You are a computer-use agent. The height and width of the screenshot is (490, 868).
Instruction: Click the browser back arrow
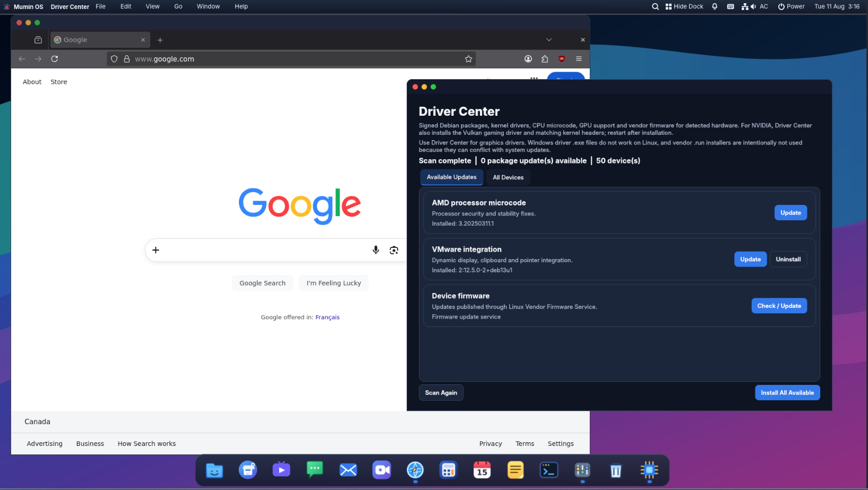coord(22,59)
